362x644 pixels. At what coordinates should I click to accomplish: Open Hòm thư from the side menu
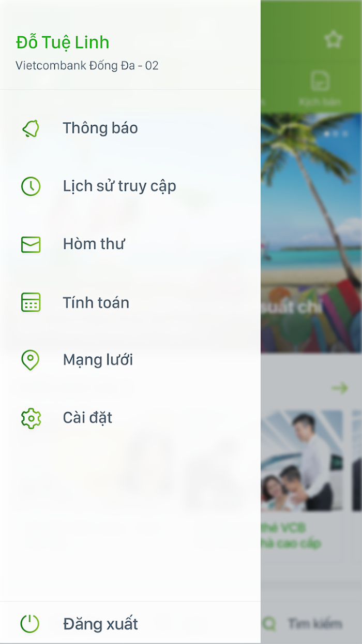(130, 244)
